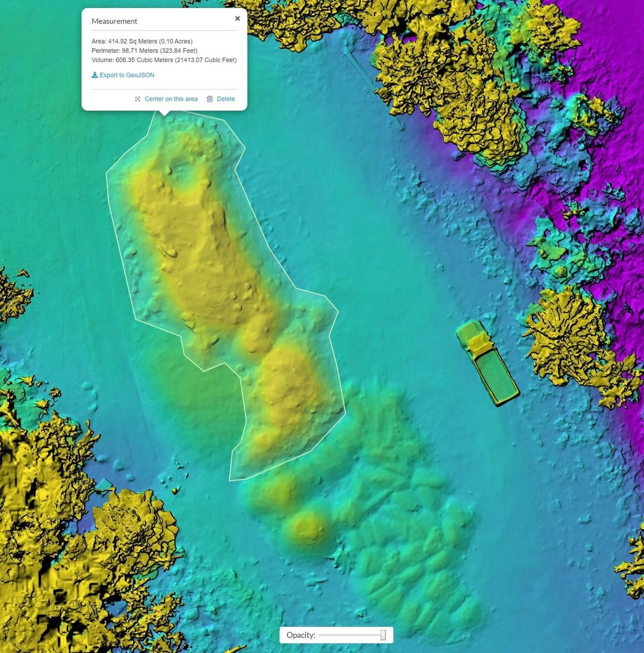
Task: Click the center-target icon
Action: pos(138,99)
